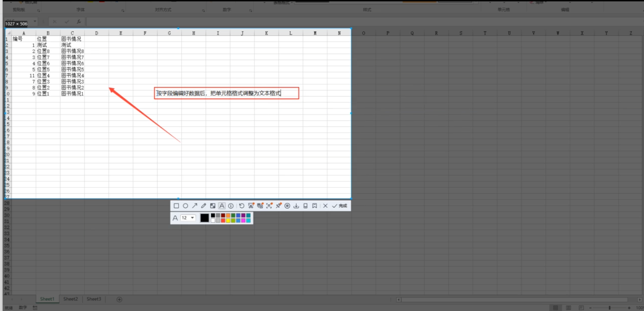Send the screenshot to phone
This screenshot has height=311, width=644.
coord(306,206)
